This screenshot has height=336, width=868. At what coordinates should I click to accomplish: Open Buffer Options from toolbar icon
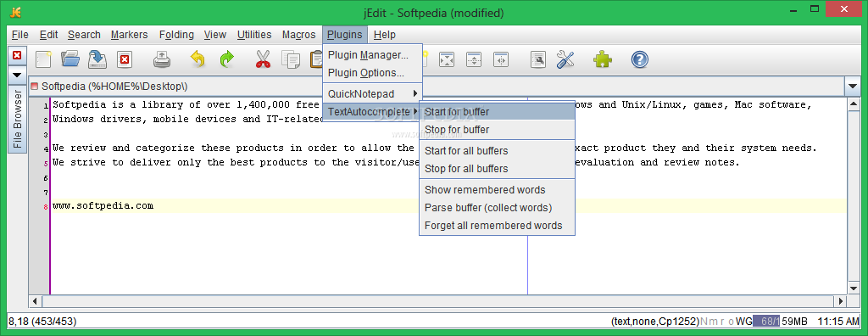coord(538,59)
